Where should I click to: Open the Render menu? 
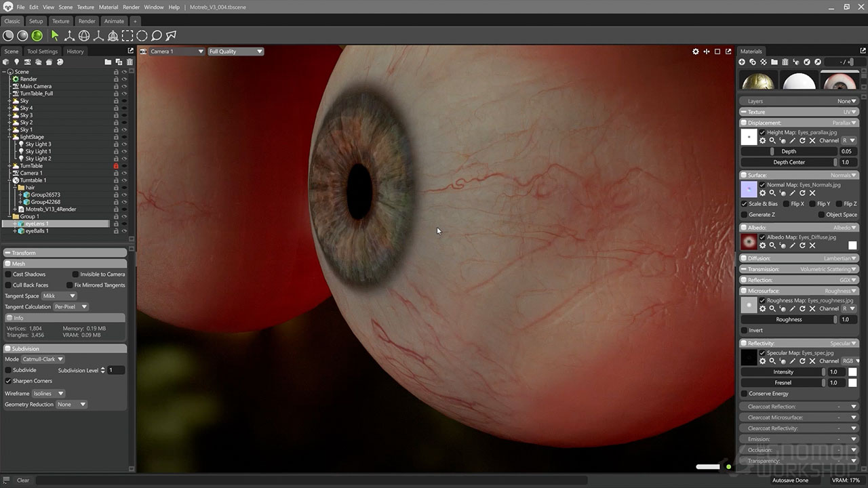131,7
